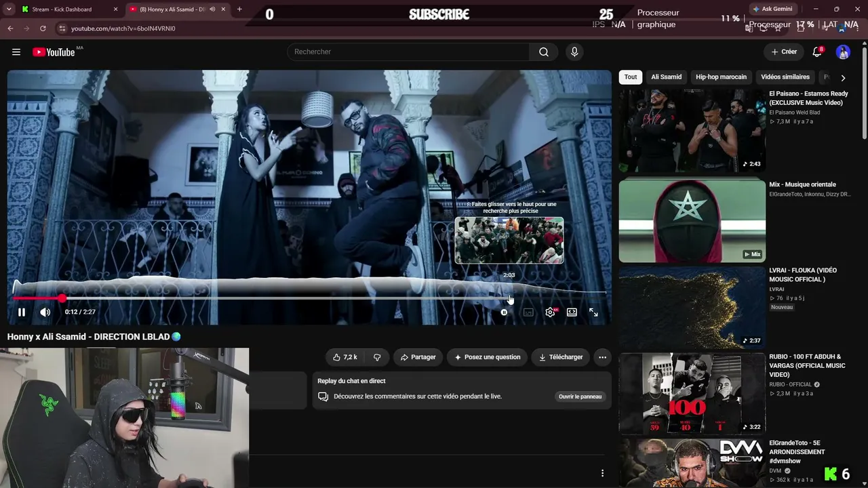Open the account avatar menu
The width and height of the screenshot is (868, 488).
843,52
